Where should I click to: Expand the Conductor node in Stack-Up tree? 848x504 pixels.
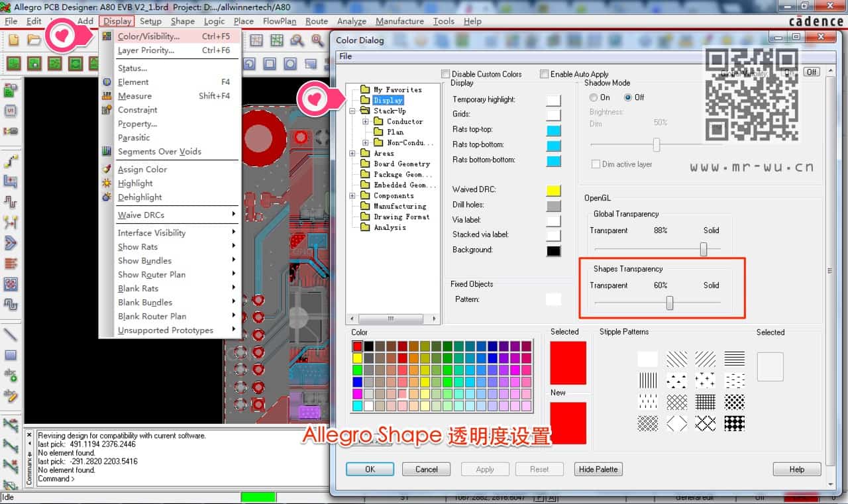[x=364, y=121]
